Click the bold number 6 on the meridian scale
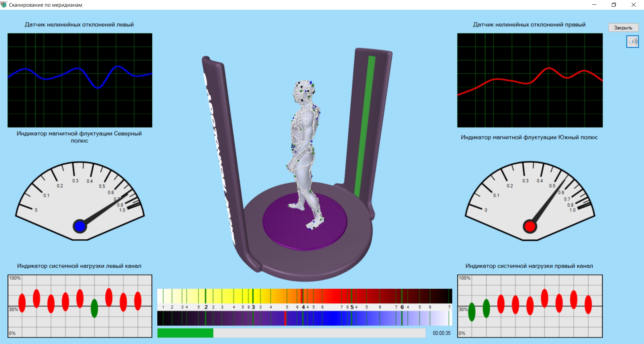Viewport: 644px width, 344px height. point(402,307)
